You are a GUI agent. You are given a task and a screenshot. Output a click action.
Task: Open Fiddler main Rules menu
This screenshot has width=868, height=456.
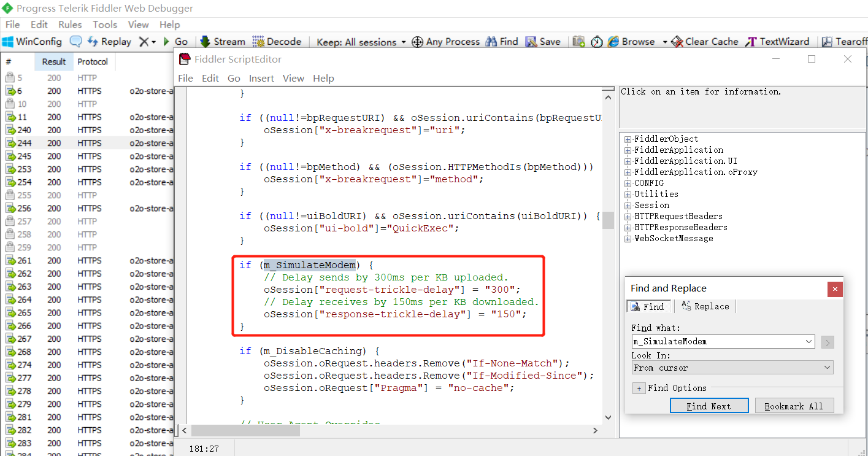click(x=70, y=25)
